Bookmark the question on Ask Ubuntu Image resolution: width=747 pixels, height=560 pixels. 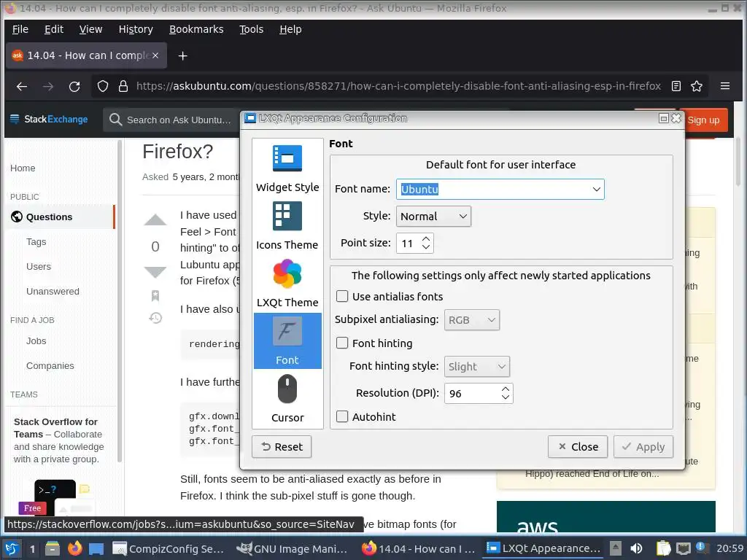[x=155, y=296]
